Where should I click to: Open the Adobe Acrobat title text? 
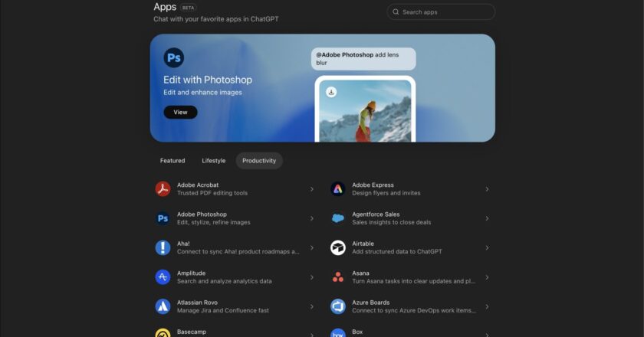[198, 185]
